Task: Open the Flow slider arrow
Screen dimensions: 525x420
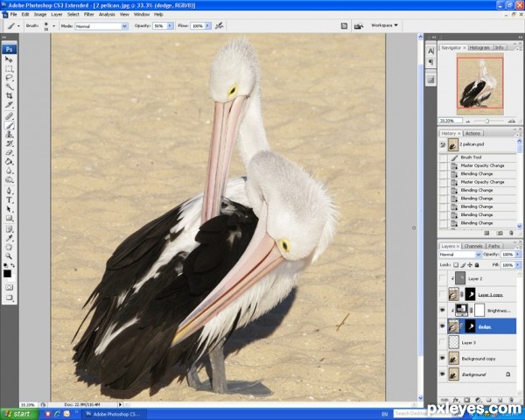Action: [x=208, y=25]
